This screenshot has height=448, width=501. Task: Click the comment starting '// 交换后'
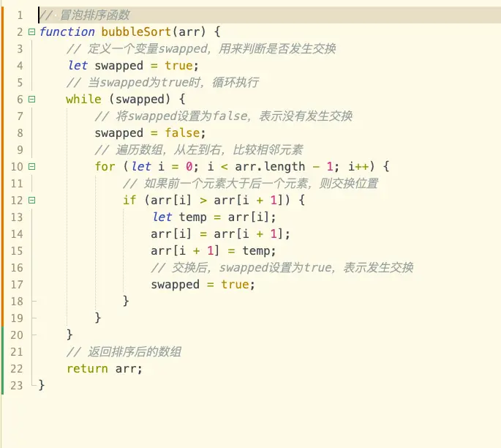coord(282,268)
